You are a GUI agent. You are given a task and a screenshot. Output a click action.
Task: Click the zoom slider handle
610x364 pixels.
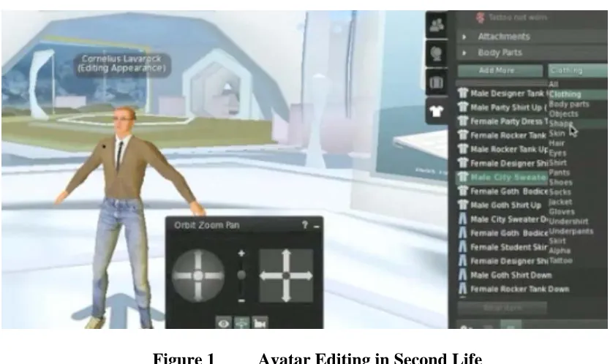[x=241, y=276]
